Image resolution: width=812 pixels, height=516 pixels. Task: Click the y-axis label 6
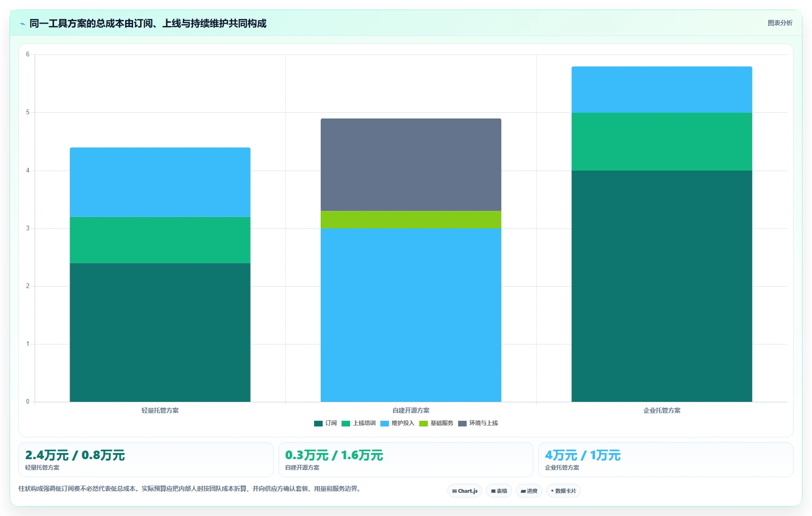click(27, 54)
